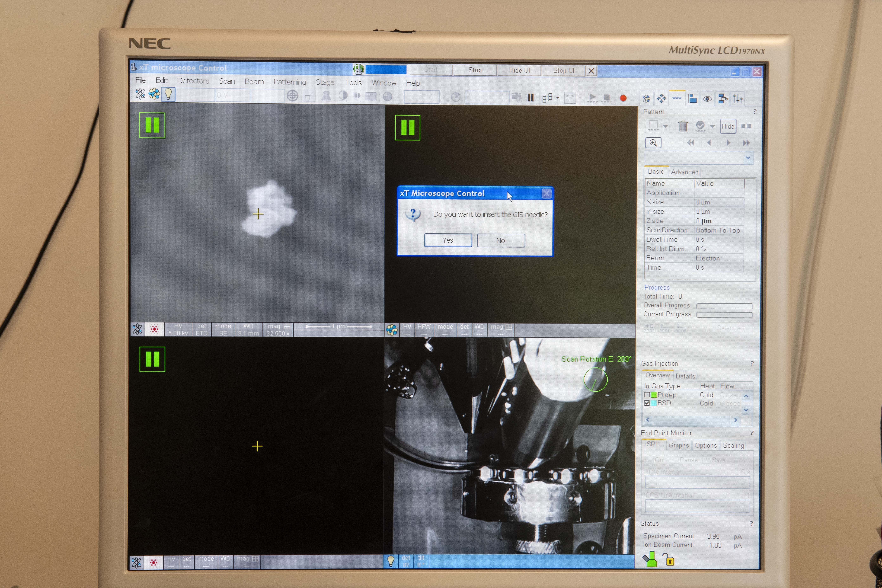882x588 pixels.
Task: Open the blue blocks processing page icon
Action: (693, 99)
